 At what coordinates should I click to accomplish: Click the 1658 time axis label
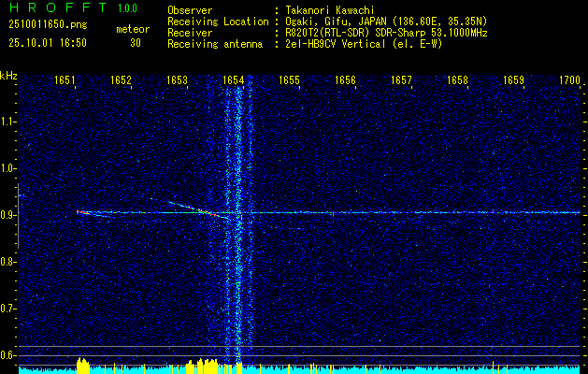(457, 80)
